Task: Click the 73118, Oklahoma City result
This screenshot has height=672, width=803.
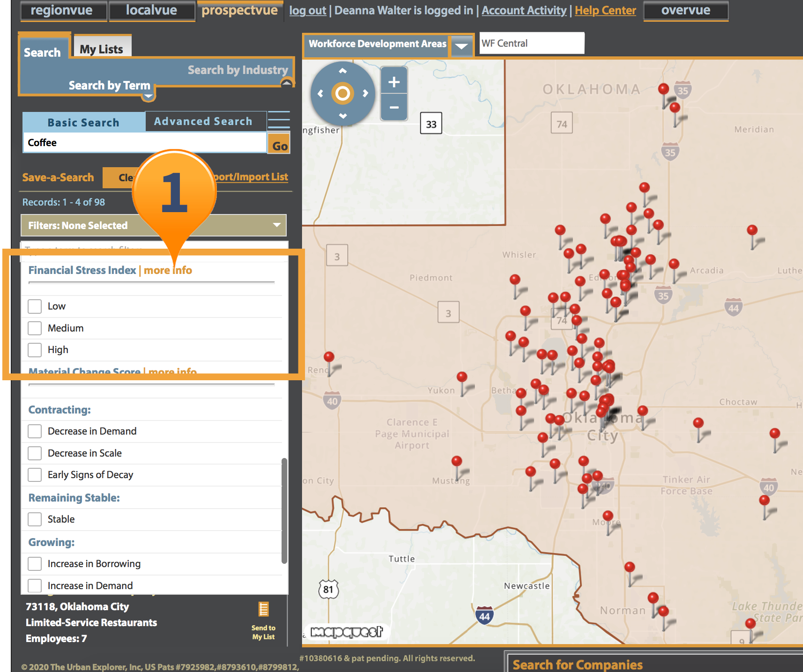Action: (77, 606)
